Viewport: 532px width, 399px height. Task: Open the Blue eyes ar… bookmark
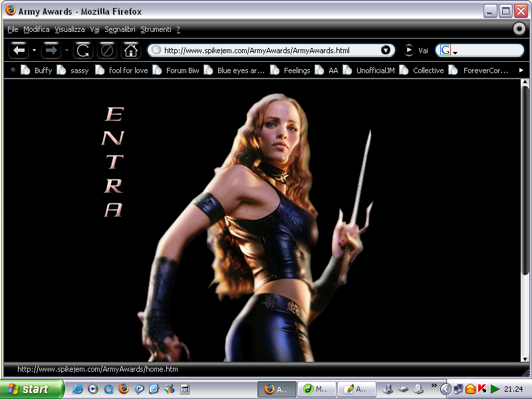tap(234, 70)
